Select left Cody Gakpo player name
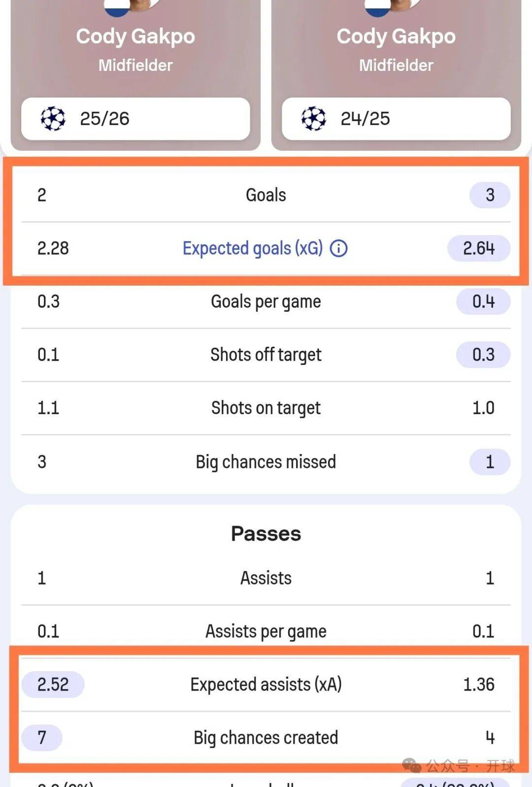The height and width of the screenshot is (787, 532). tap(135, 36)
